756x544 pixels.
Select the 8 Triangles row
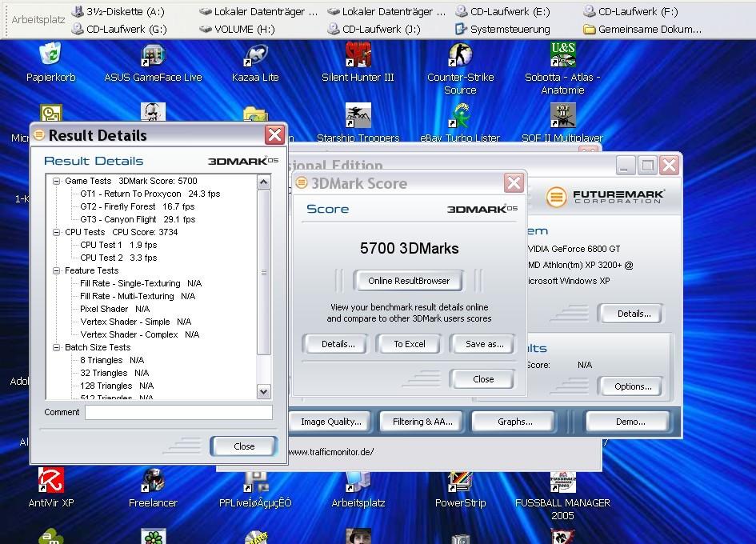(112, 360)
